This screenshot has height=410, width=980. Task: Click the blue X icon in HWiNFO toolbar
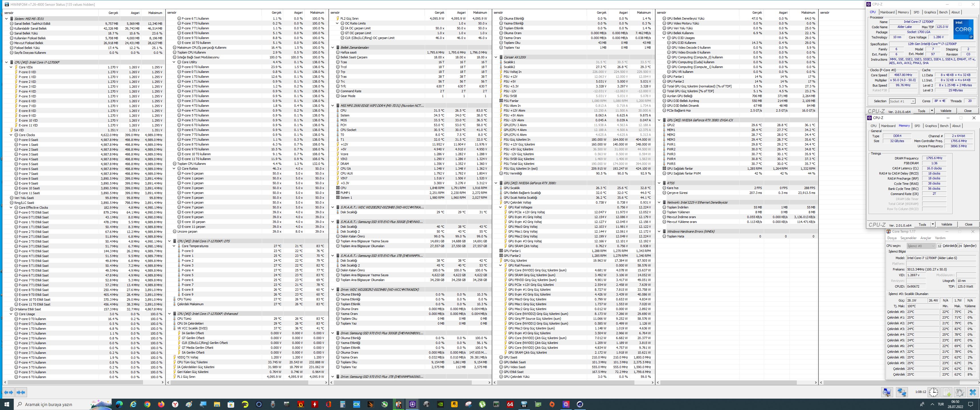pos(973,392)
